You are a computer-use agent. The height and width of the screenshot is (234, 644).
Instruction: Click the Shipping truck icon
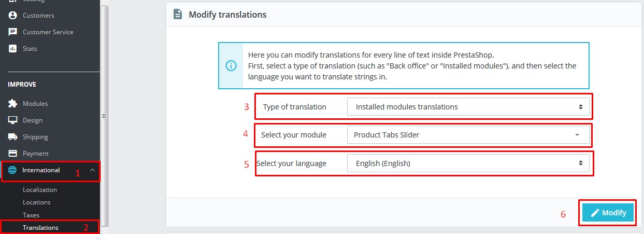click(12, 137)
